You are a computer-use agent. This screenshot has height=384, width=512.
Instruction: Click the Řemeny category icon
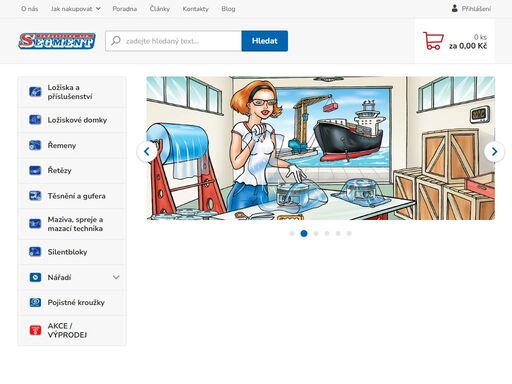point(35,145)
